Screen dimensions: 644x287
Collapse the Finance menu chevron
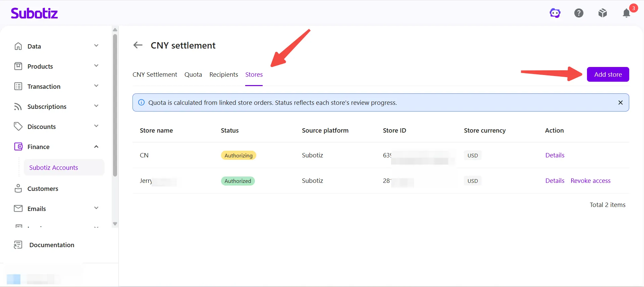(96, 147)
